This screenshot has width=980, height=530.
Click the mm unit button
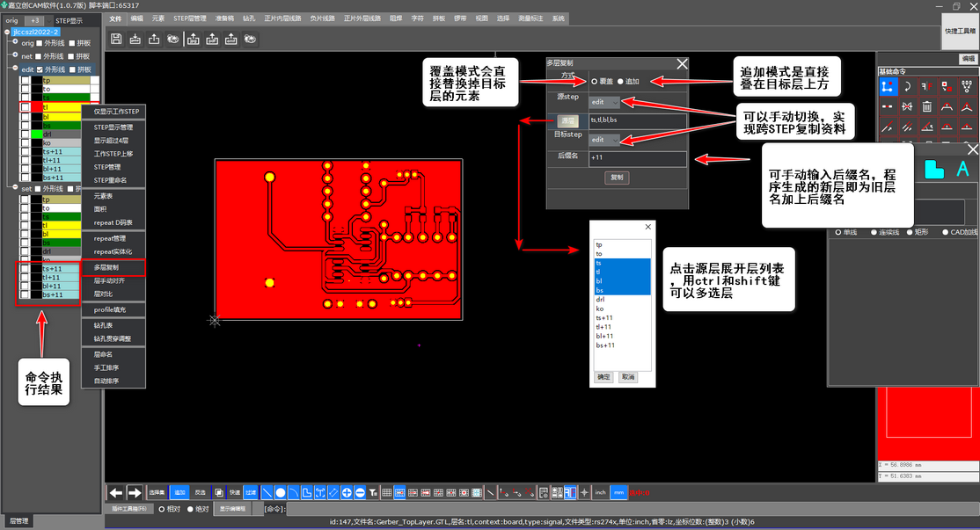click(x=618, y=492)
